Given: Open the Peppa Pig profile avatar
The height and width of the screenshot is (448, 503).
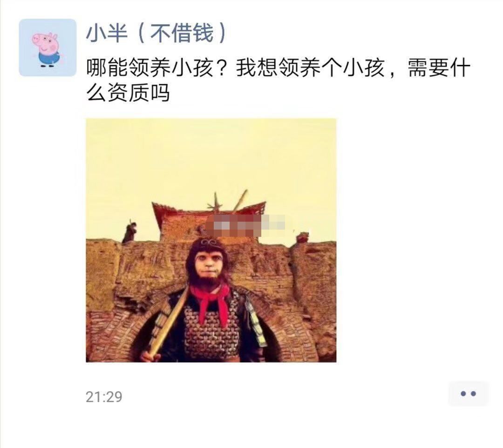Looking at the screenshot, I should (48, 48).
